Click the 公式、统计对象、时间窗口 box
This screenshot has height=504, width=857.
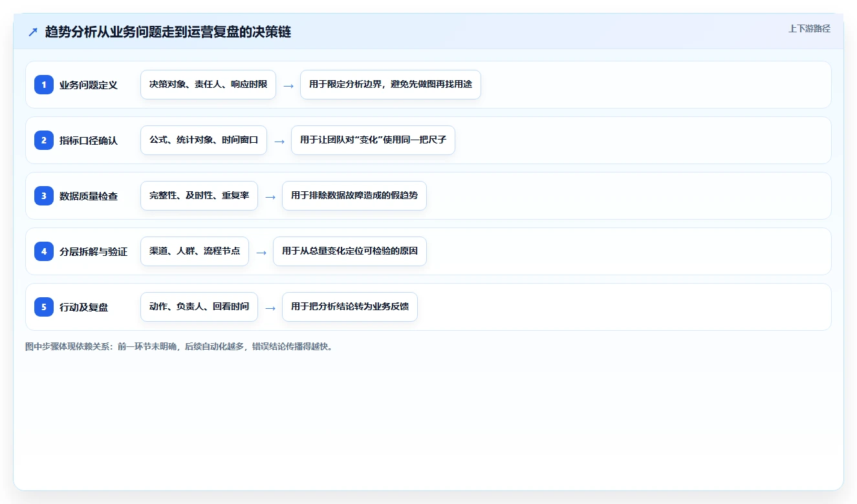pos(204,140)
